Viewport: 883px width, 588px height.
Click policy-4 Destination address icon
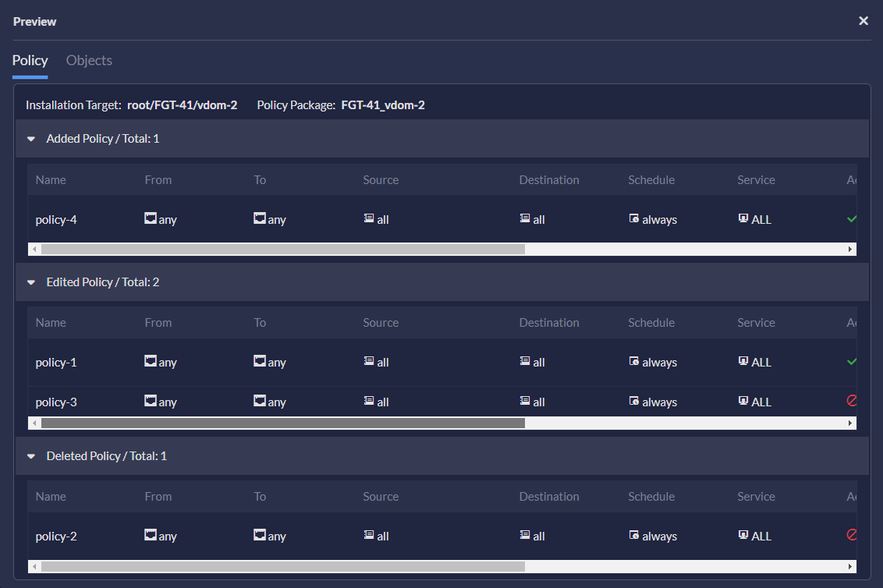click(525, 218)
